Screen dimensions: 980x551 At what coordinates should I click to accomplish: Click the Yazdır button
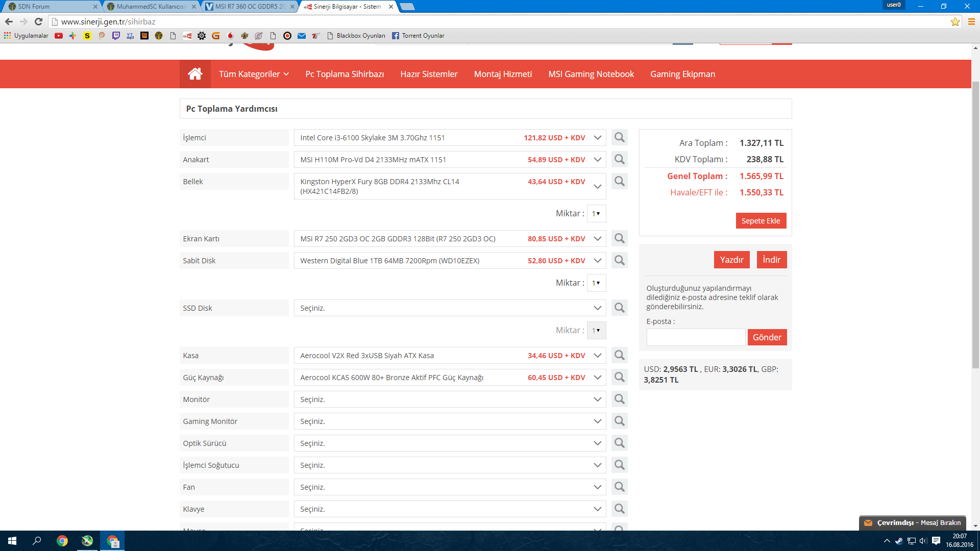(x=731, y=260)
